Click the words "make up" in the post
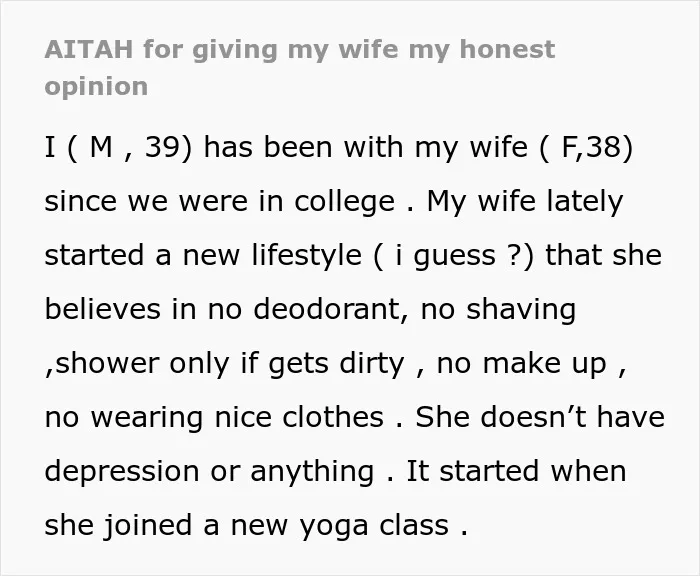This screenshot has width=700, height=576. click(545, 364)
